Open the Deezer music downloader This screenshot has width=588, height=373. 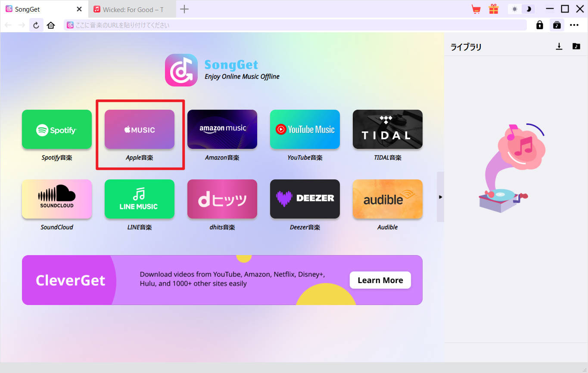tap(305, 199)
